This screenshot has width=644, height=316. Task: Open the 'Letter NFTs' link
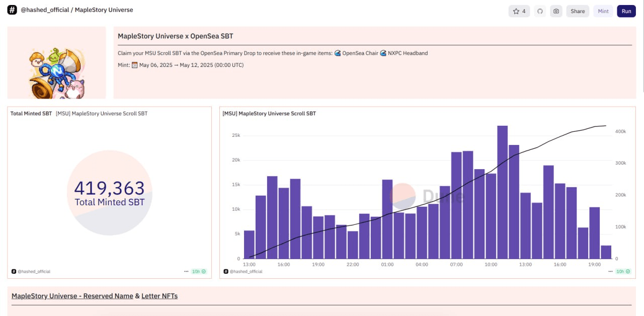click(x=159, y=296)
